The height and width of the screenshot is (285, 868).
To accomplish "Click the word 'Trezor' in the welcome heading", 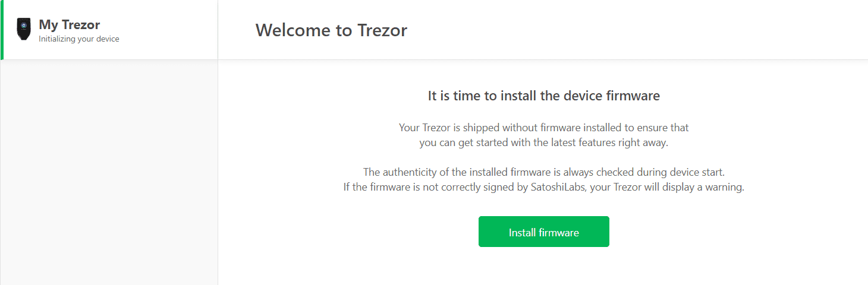I will point(382,30).
